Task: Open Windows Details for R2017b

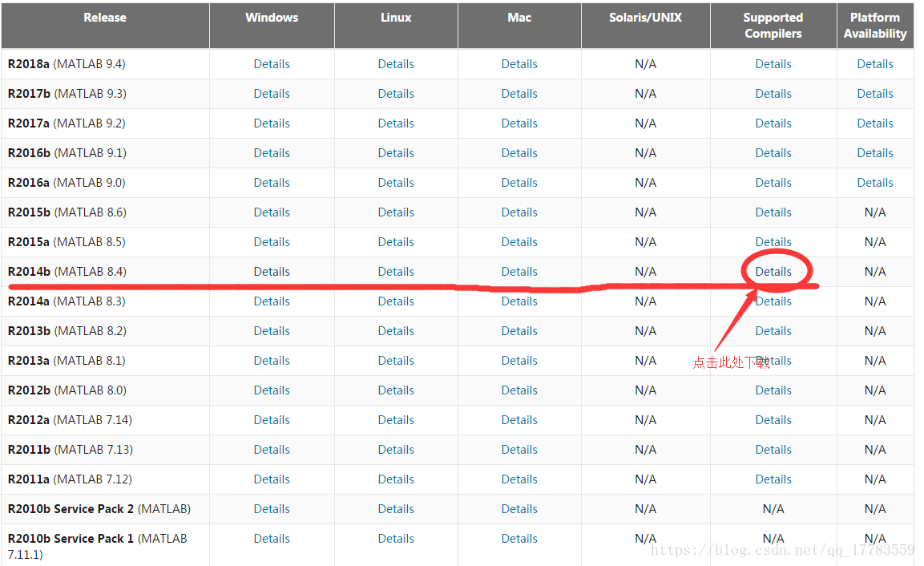Action: pyautogui.click(x=272, y=94)
